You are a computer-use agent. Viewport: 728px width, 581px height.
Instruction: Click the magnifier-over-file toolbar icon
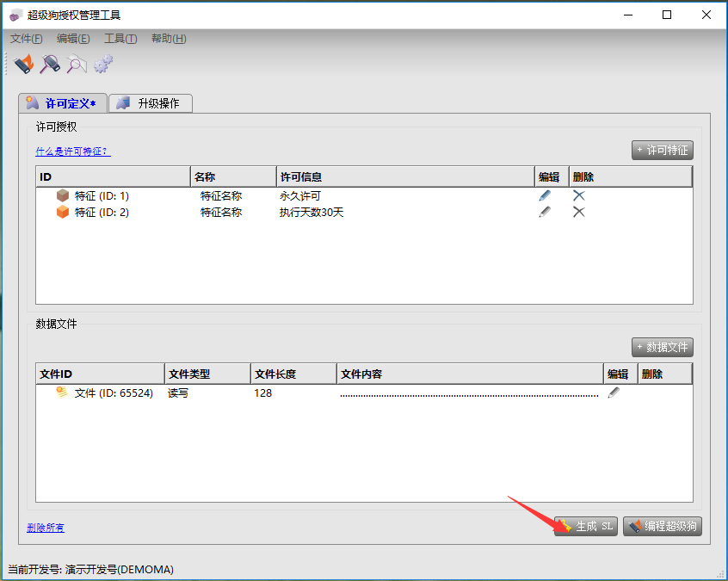[x=77, y=64]
